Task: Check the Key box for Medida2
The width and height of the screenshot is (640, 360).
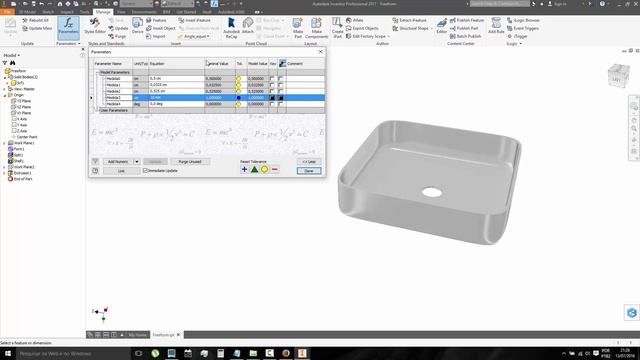Action: click(x=272, y=91)
